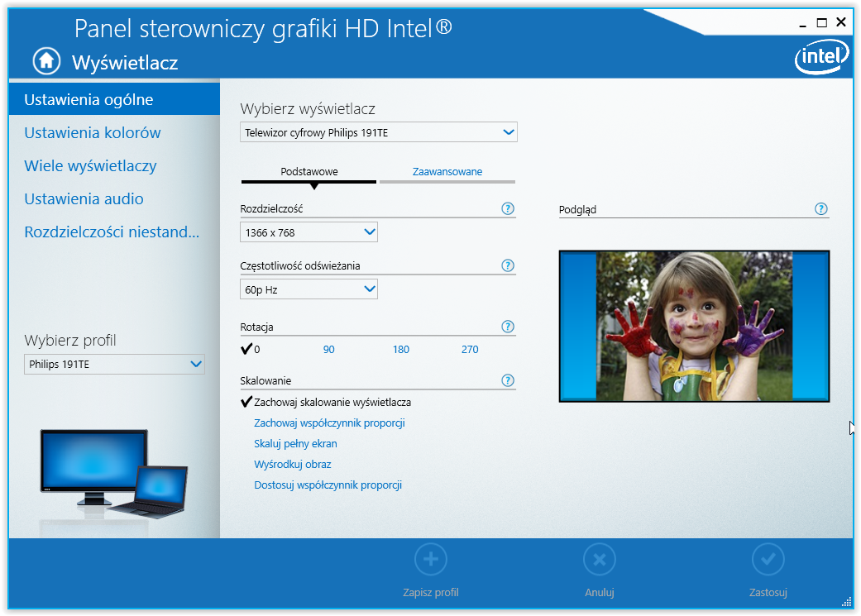Viewport: 861px width, 616px height.
Task: Open help for Częstotliwość odświeżania
Action: coord(508,265)
